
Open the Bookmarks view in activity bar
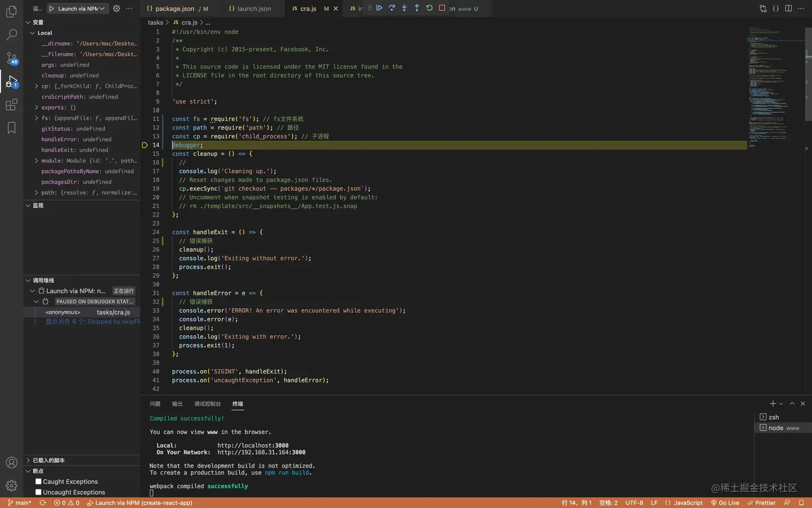11,128
